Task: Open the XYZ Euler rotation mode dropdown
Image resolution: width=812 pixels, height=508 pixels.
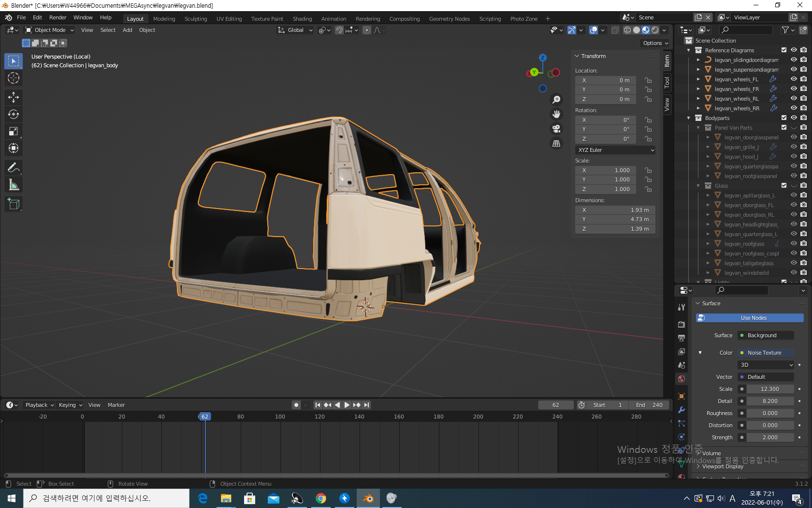Action: click(x=615, y=150)
